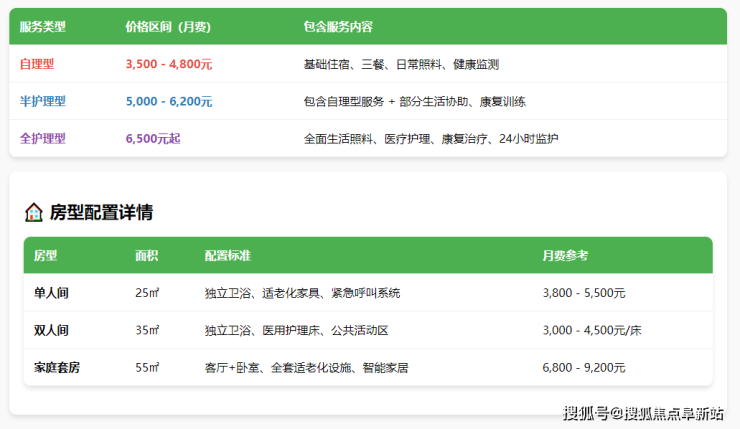
Task: Click the 3,500 - 4,800元 price
Action: 169,64
